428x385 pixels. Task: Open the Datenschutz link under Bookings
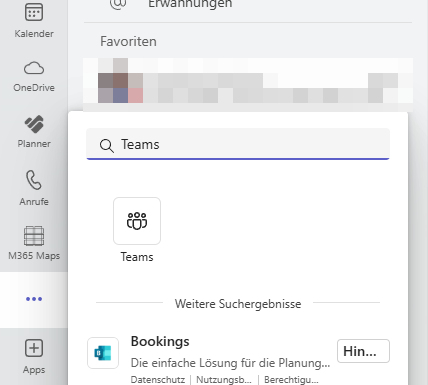click(158, 380)
